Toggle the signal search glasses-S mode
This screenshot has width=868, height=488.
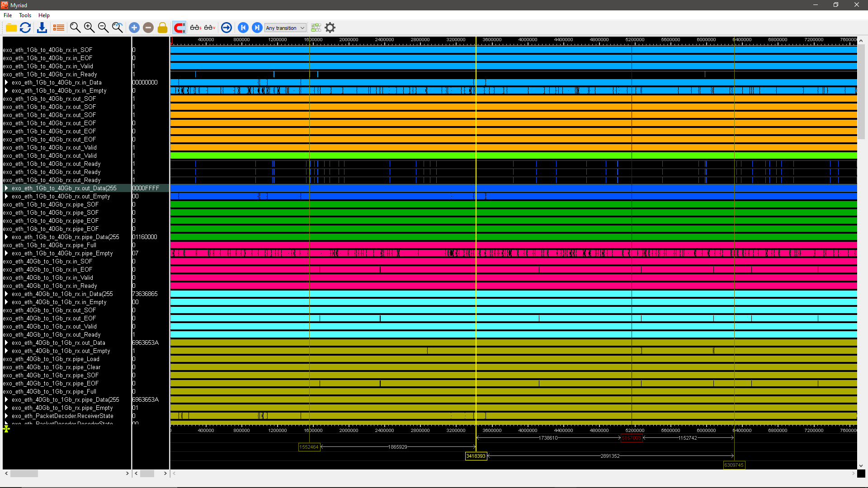tap(195, 28)
